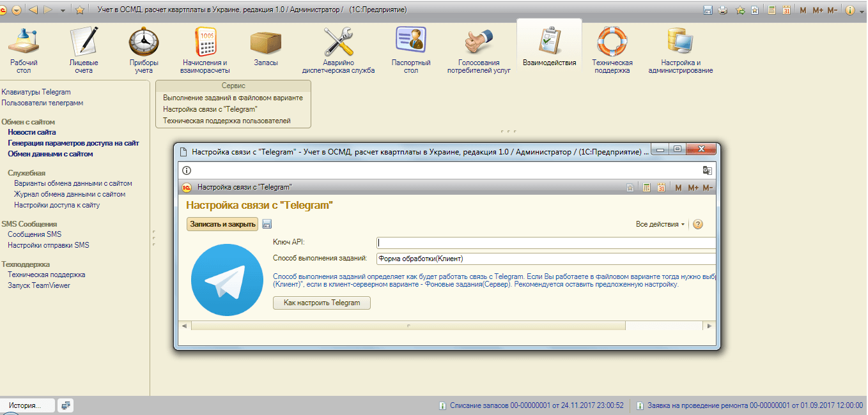Go back with the left arrow button

pyautogui.click(x=33, y=10)
